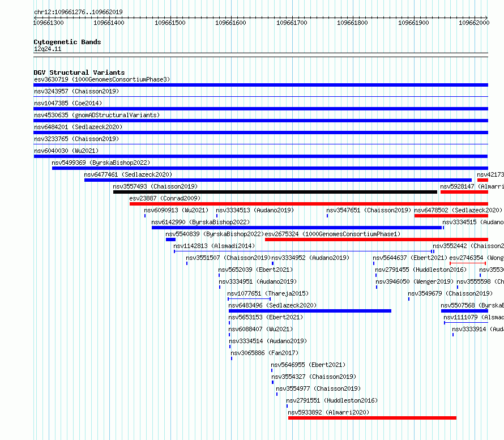Click nsv3334513 (Audano2019) label

click(255, 210)
